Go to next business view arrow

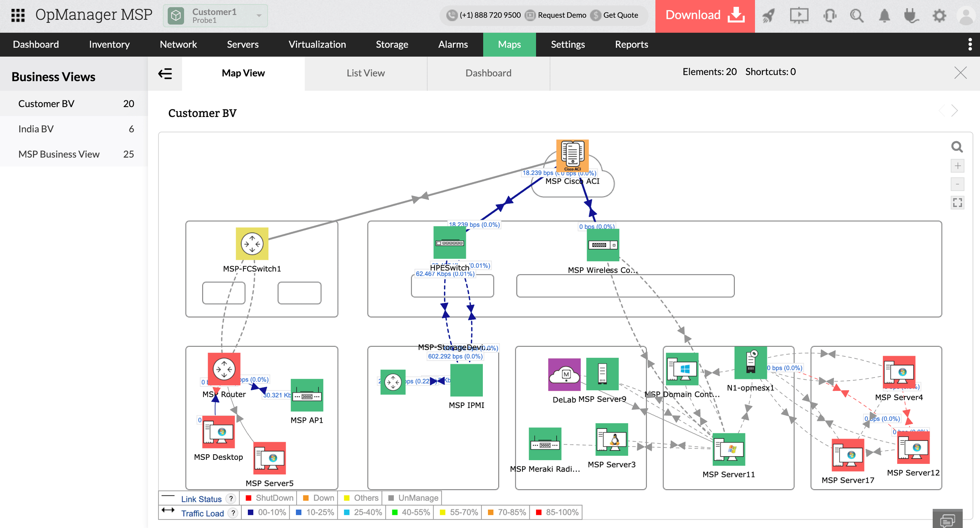(x=955, y=111)
